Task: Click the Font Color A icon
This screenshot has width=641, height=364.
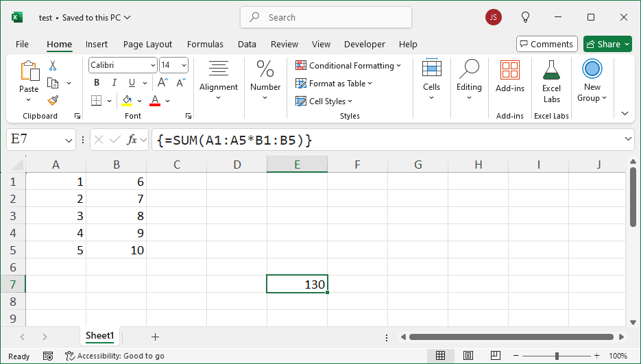Action: [x=155, y=101]
